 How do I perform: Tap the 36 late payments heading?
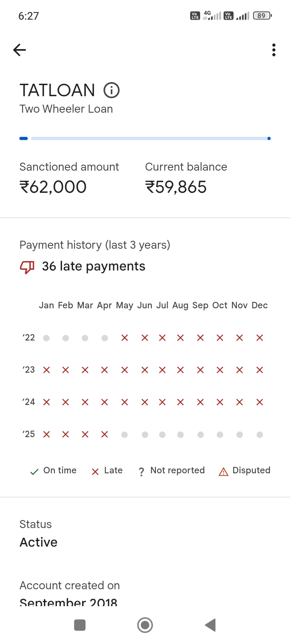point(93,266)
